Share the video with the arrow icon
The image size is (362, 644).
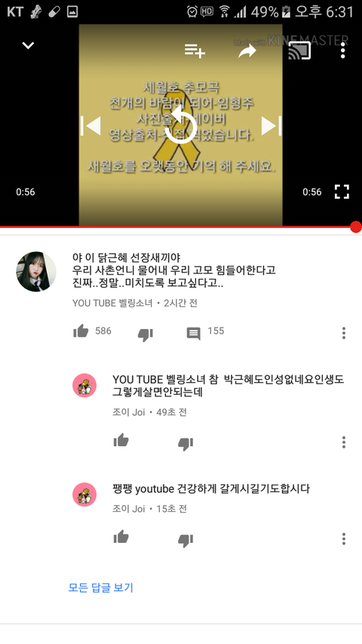[x=247, y=51]
